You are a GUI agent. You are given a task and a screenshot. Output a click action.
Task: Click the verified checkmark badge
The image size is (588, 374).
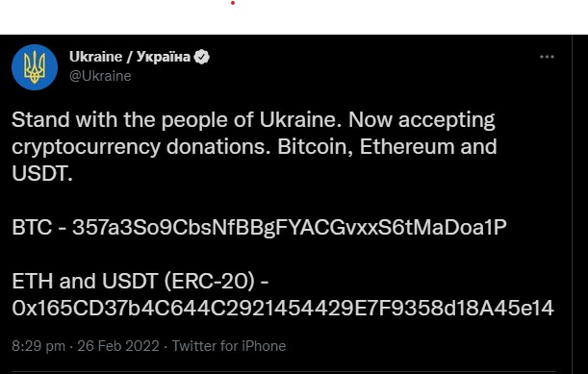pyautogui.click(x=202, y=57)
